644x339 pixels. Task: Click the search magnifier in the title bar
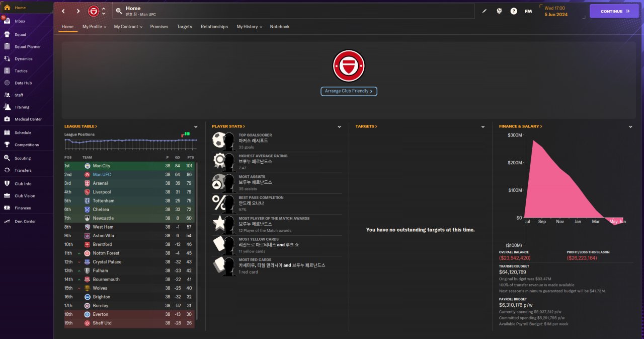pos(119,11)
